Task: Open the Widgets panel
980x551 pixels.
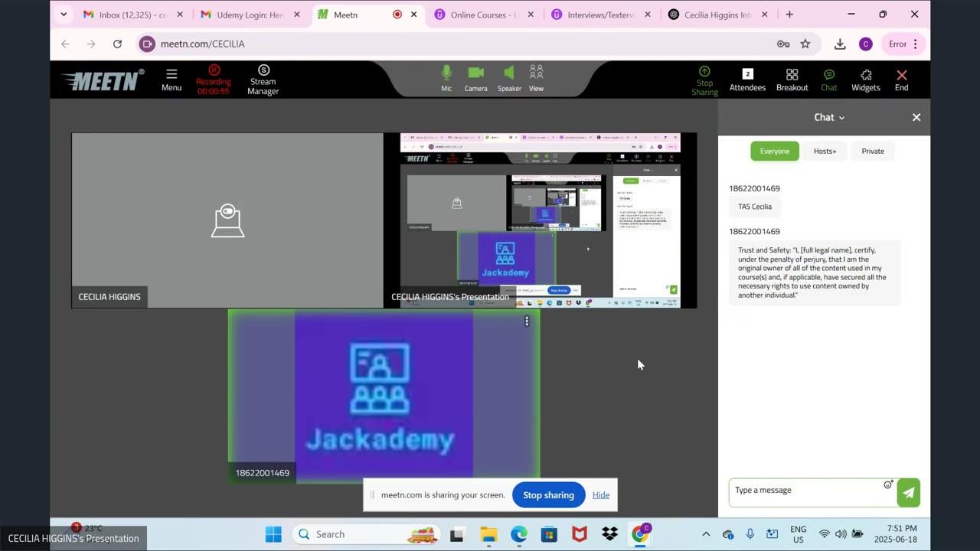Action: (x=866, y=80)
